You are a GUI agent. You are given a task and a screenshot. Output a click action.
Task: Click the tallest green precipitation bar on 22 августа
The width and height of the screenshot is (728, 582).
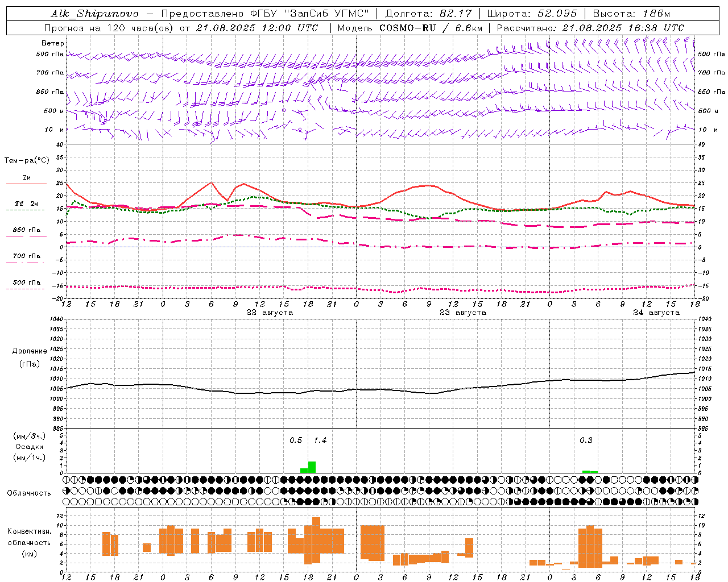(x=312, y=467)
